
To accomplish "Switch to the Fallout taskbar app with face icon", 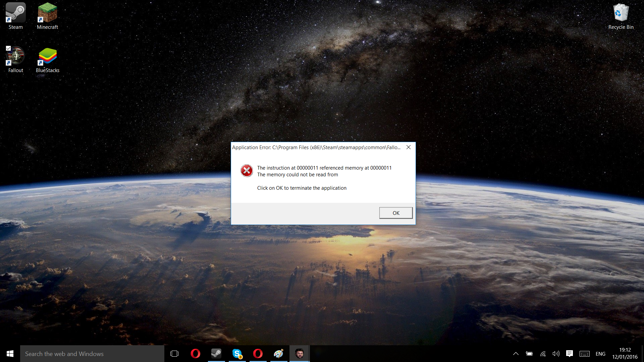I will (300, 354).
